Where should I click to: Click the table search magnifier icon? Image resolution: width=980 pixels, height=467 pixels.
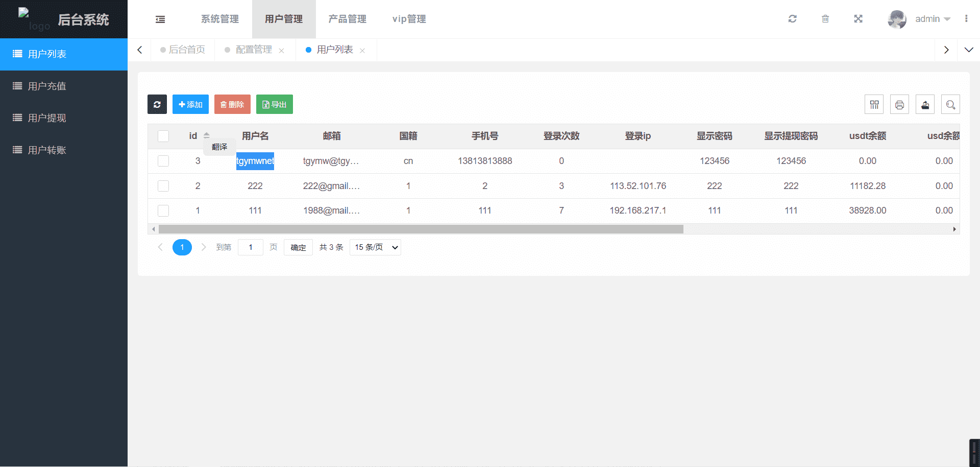point(950,104)
